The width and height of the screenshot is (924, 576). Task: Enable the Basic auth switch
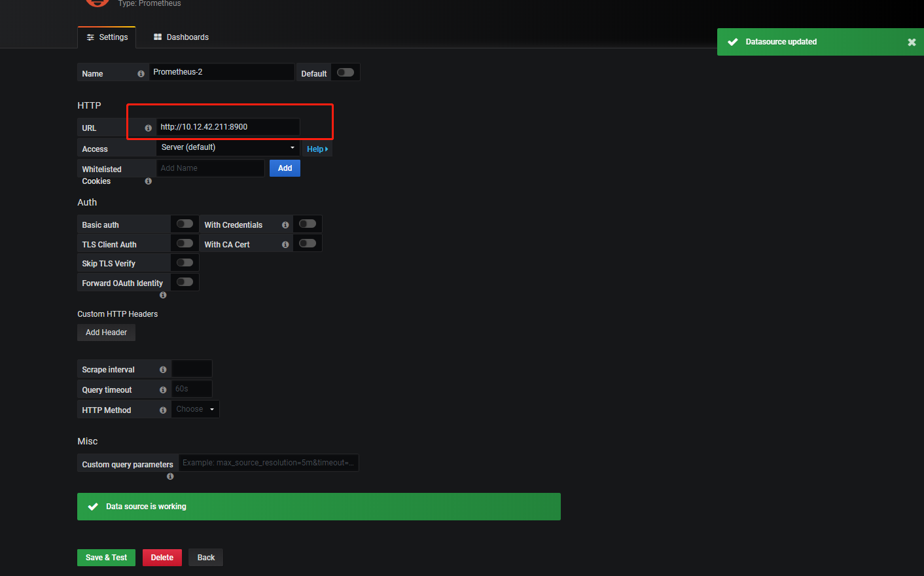(185, 224)
